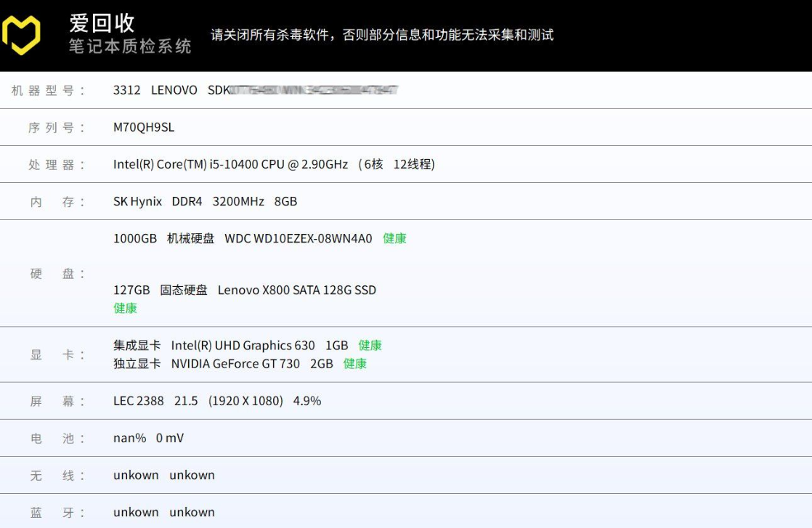Select the NVIDIA GeForce GT 730 entry

click(x=223, y=364)
